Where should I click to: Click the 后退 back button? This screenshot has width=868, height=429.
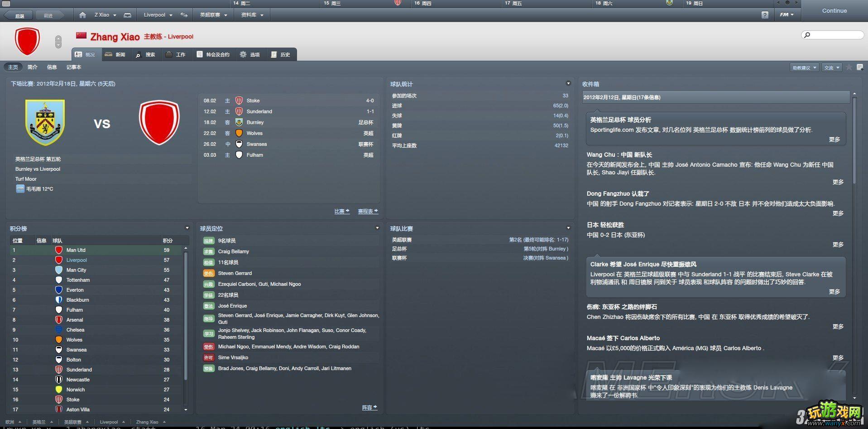coord(19,15)
